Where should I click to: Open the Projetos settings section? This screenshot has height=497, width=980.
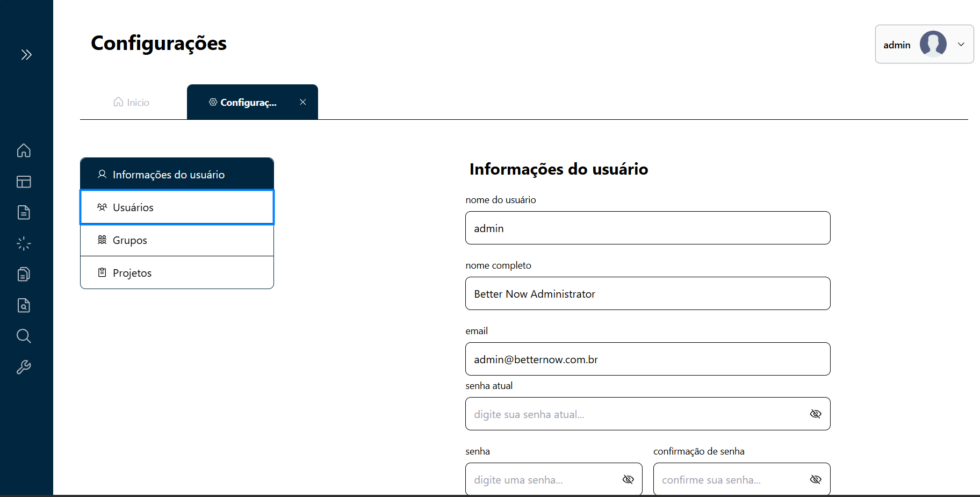pos(177,272)
